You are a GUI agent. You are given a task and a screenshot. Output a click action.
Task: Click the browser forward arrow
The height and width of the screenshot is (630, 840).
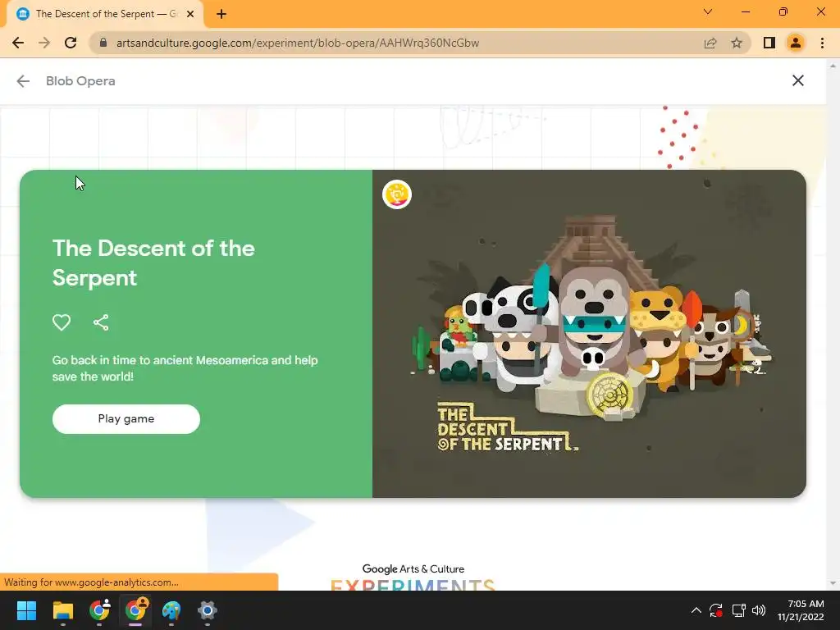pyautogui.click(x=44, y=43)
